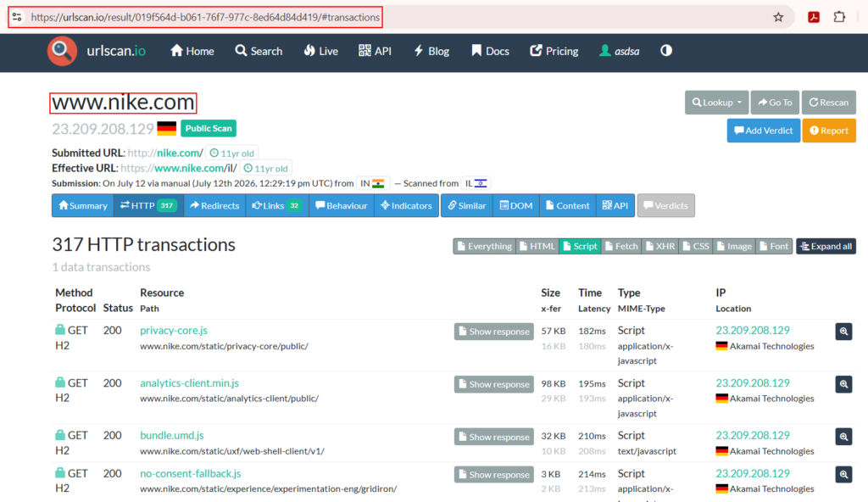Expand all transaction rows
Screen dimensions: 868x502
pyautogui.click(x=826, y=246)
